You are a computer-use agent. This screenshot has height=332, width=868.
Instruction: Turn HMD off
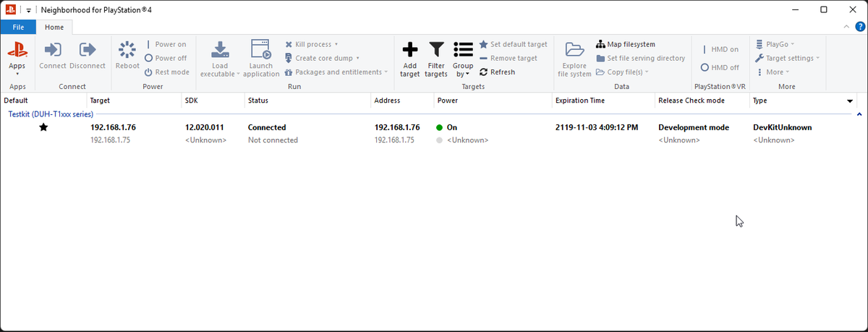(720, 67)
